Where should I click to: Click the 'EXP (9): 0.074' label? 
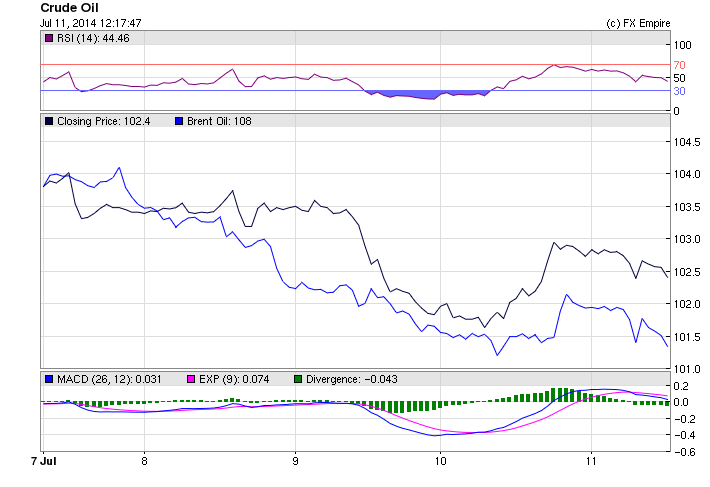pos(234,379)
